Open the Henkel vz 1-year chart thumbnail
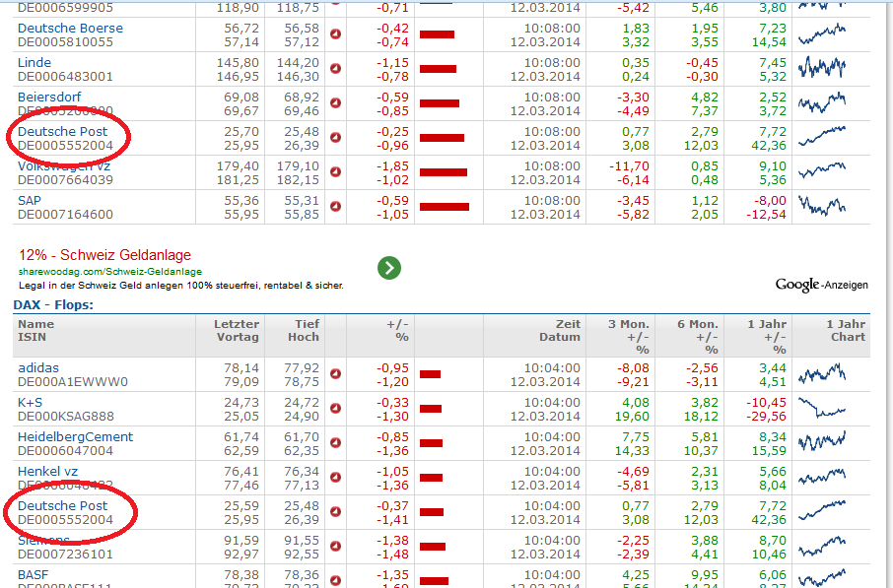The height and width of the screenshot is (588, 893). (822, 477)
